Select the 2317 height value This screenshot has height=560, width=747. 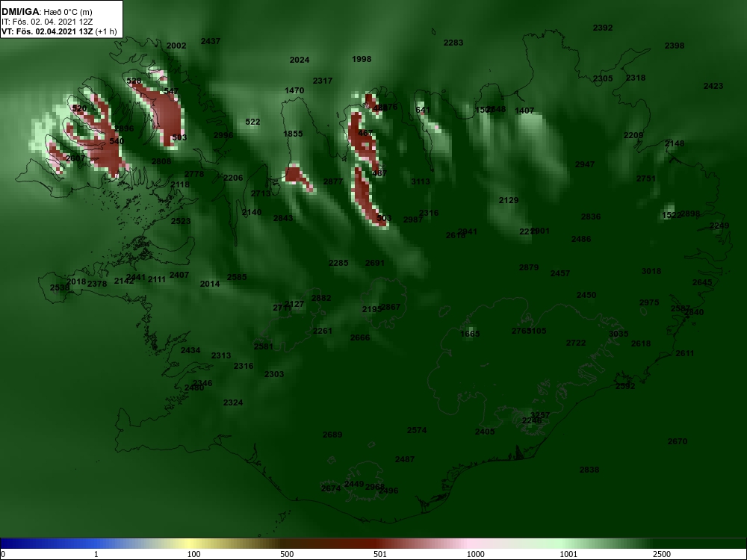[x=323, y=81]
